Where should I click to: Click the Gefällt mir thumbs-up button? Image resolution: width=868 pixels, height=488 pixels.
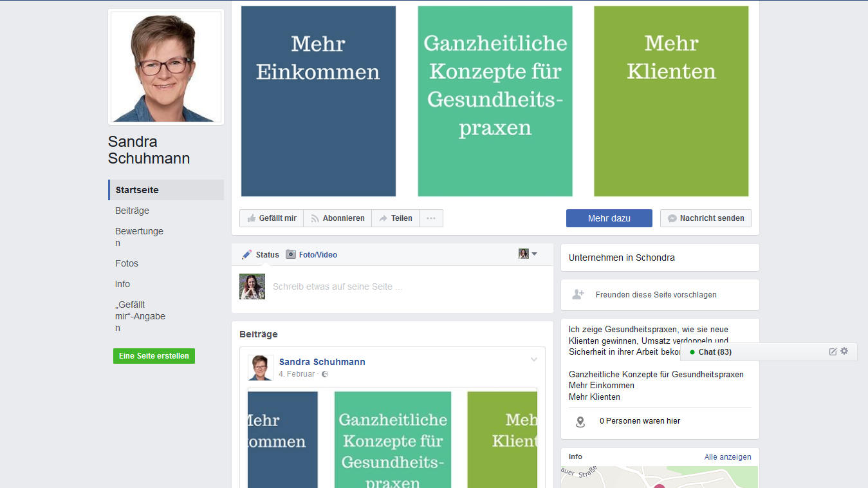(x=272, y=218)
